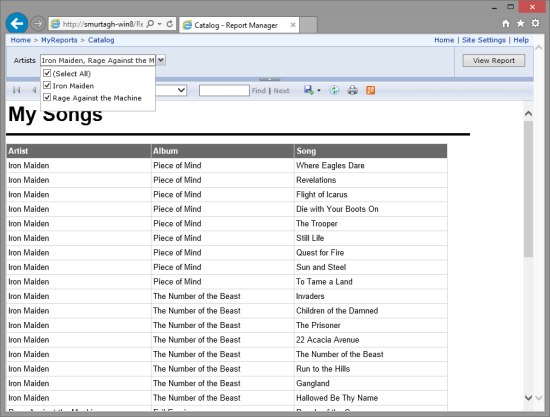Open a new blank browser tab
550x417 pixels.
pos(308,25)
